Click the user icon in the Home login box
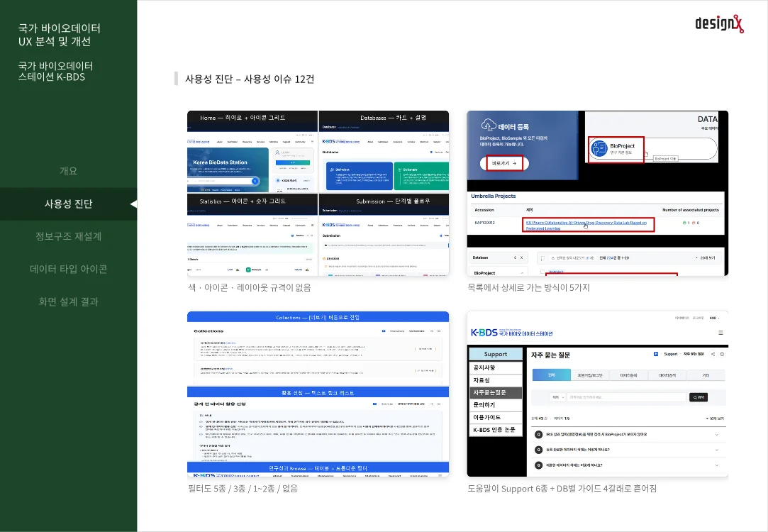768x532 pixels. click(x=277, y=153)
